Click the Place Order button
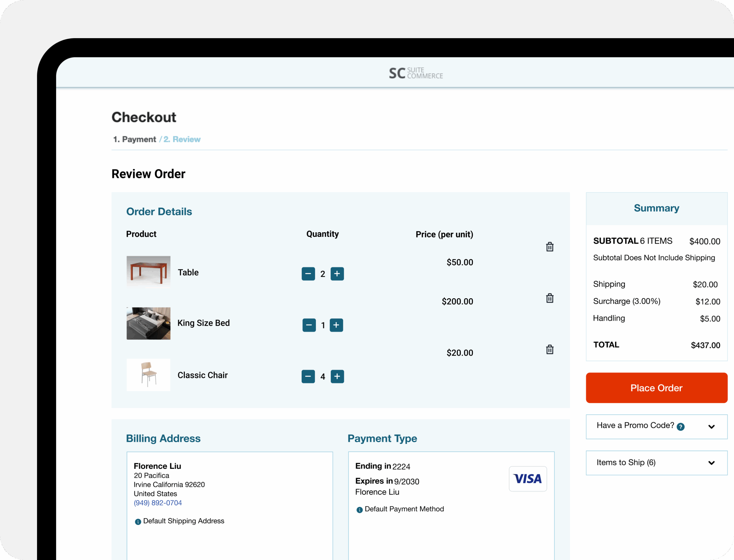734x560 pixels. pos(656,388)
